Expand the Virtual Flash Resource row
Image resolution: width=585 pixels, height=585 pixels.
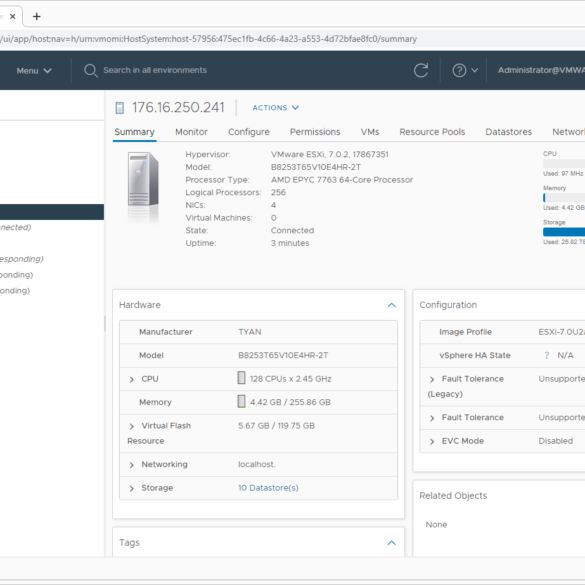tap(131, 426)
